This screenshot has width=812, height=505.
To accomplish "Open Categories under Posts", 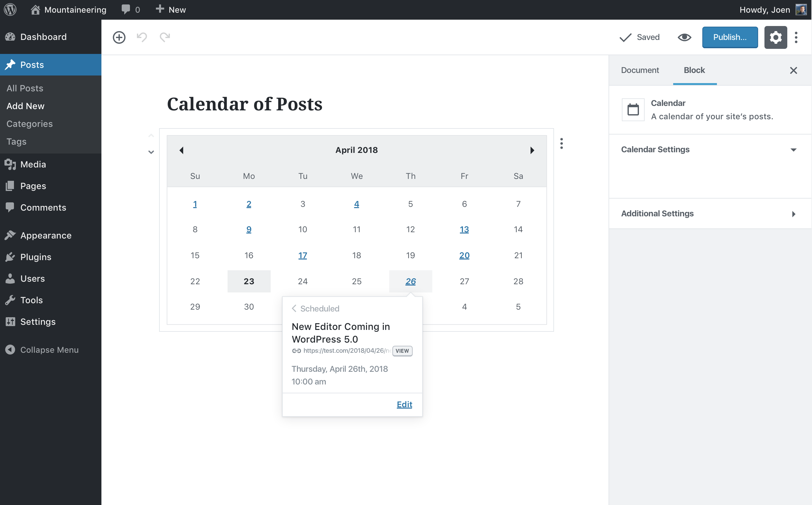I will (x=29, y=124).
